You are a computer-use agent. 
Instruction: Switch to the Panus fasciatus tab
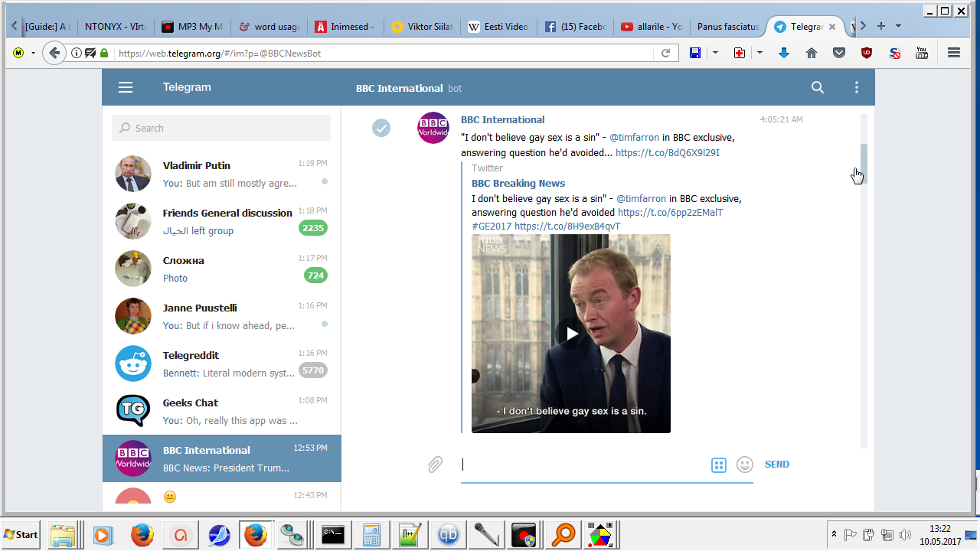(728, 27)
